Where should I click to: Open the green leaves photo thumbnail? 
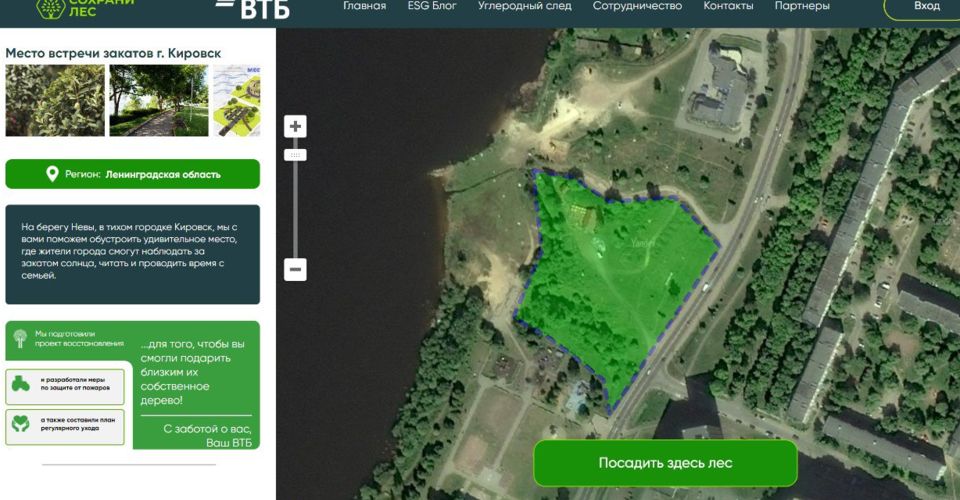54,101
